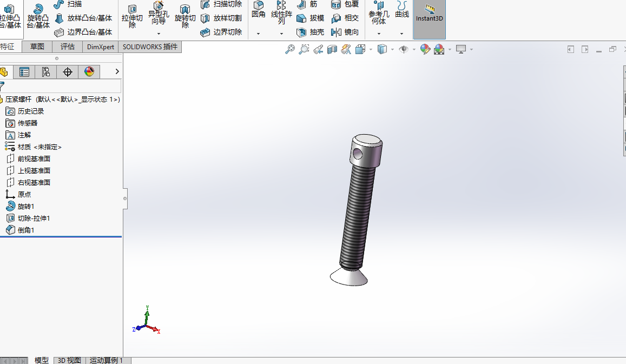Click the 抽壳 shell tool
This screenshot has height=364, width=626.
point(310,32)
